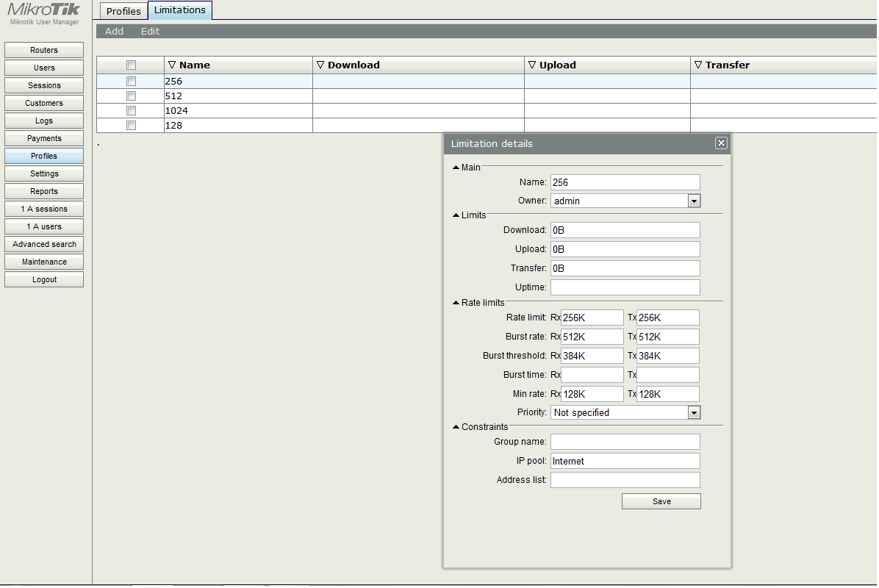Tick the checkbox for the 1024 row

[x=131, y=110]
